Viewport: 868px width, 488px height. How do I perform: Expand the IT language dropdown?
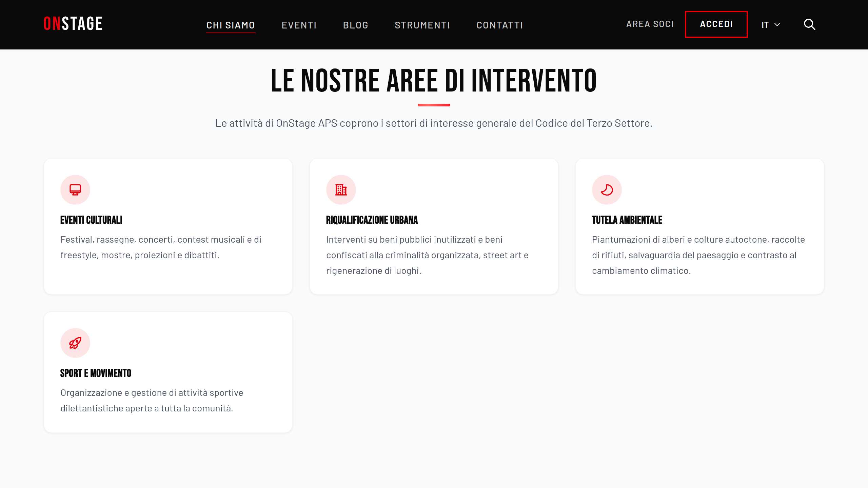click(x=771, y=25)
